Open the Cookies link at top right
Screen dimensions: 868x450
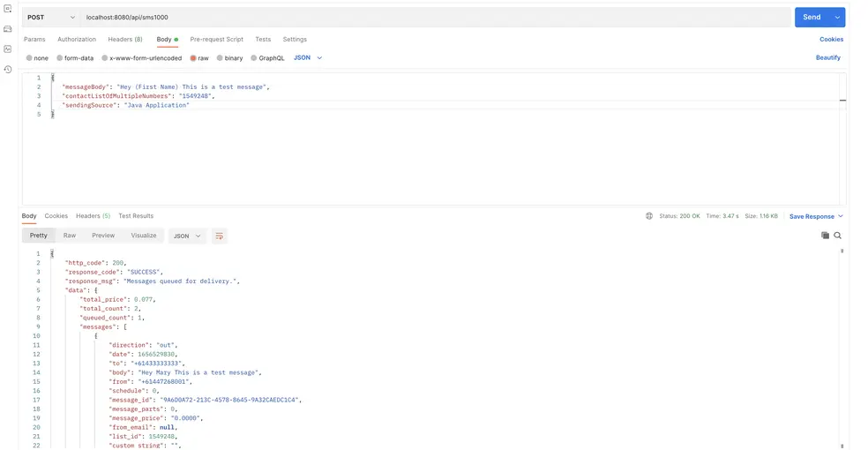pos(832,40)
